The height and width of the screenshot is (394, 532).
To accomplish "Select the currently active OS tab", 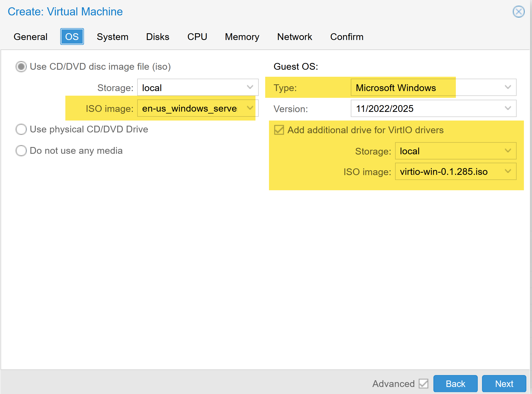I will pyautogui.click(x=72, y=36).
